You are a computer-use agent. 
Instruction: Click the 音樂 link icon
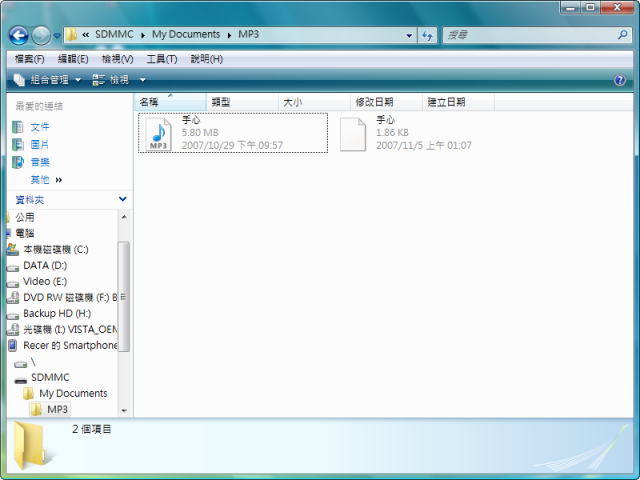[18, 162]
